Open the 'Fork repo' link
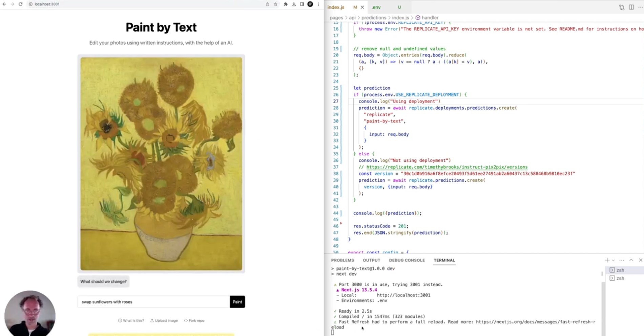Screen dimensions: 644x336 point(194,320)
